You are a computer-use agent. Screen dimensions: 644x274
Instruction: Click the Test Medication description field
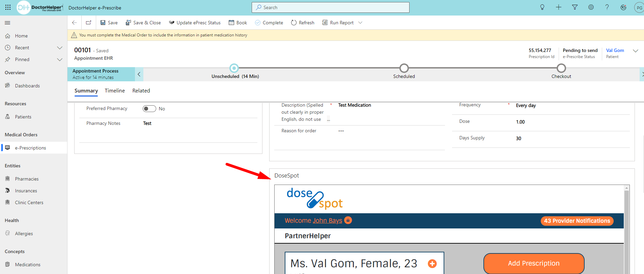click(x=355, y=105)
